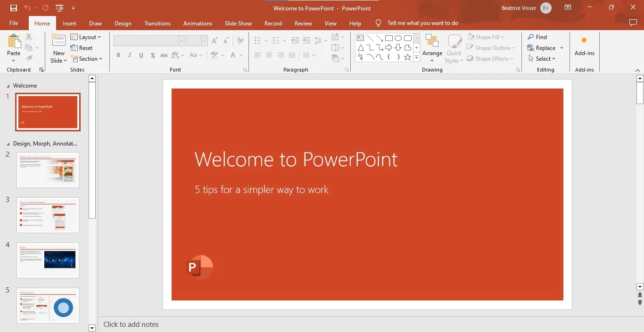Image resolution: width=644 pixels, height=332 pixels.
Task: Click the New Slide icon
Action: 58,40
